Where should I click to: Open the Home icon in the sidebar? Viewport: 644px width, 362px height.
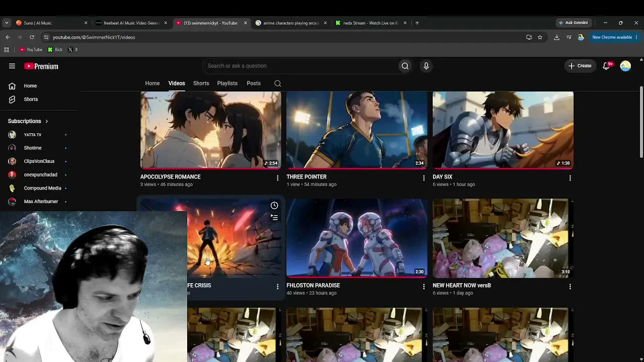coord(12,86)
